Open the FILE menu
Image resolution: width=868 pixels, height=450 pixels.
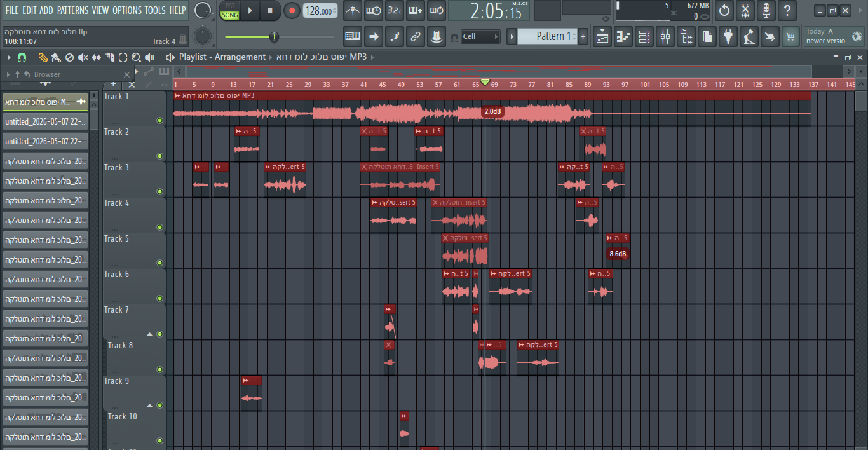(11, 10)
